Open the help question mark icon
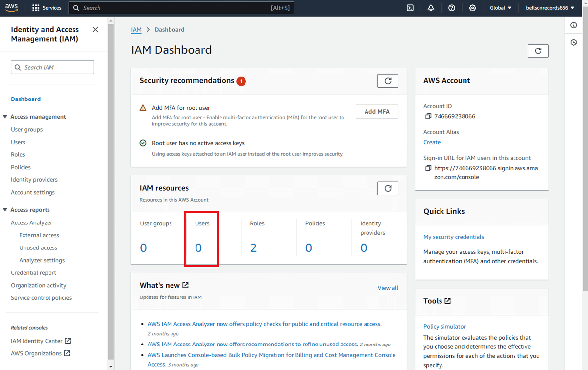Image resolution: width=588 pixels, height=370 pixels. tap(452, 8)
